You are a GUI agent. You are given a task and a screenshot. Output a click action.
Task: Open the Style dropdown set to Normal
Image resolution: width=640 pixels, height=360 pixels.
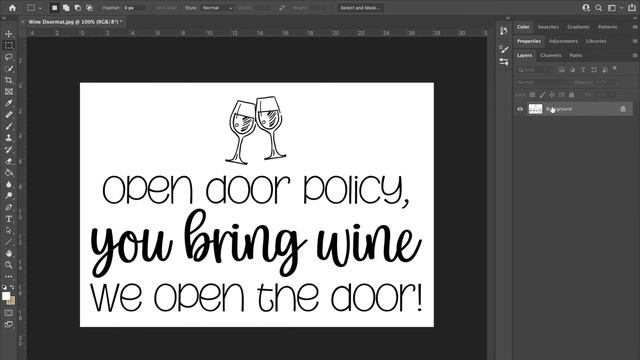point(217,8)
